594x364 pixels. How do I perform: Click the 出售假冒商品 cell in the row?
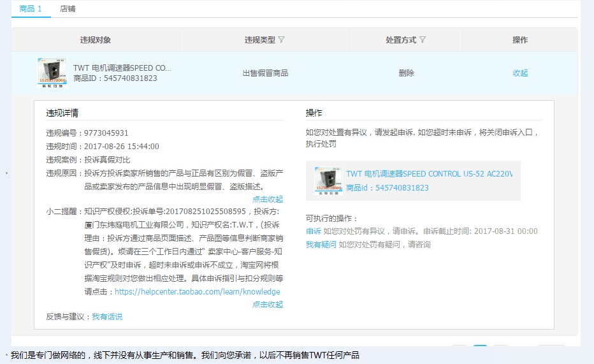265,73
